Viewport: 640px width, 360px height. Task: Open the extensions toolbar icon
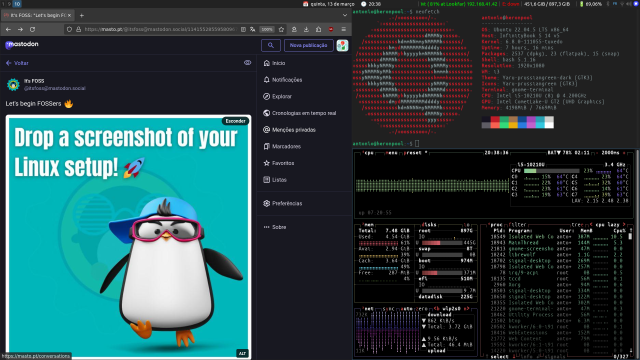[x=318, y=29]
